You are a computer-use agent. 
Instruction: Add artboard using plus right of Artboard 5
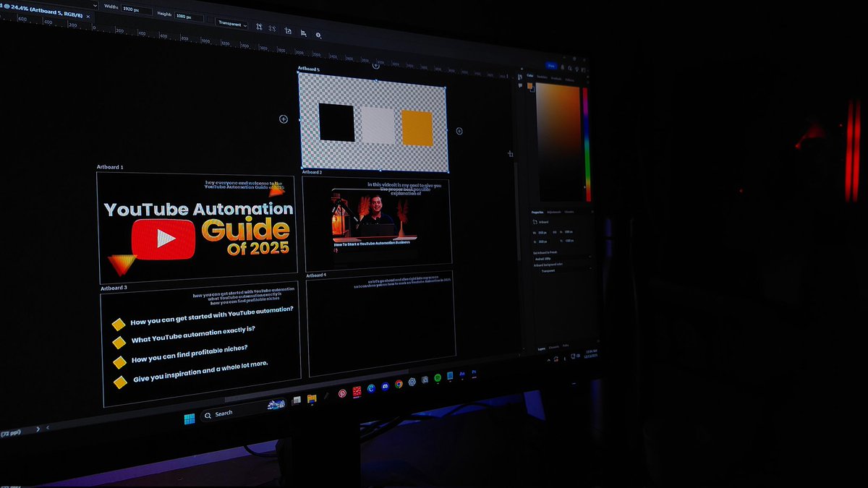pos(459,131)
